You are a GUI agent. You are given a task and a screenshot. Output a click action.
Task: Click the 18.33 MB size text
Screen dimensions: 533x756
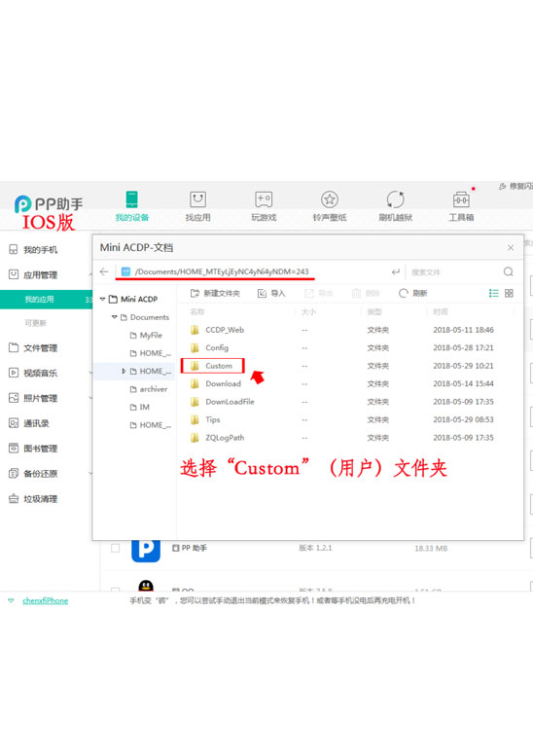point(431,548)
